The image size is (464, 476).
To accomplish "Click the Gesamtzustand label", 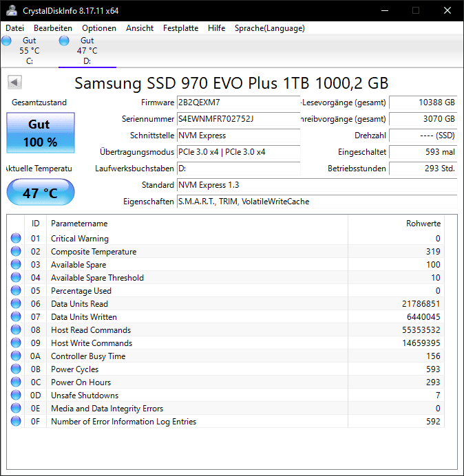I will pyautogui.click(x=39, y=102).
